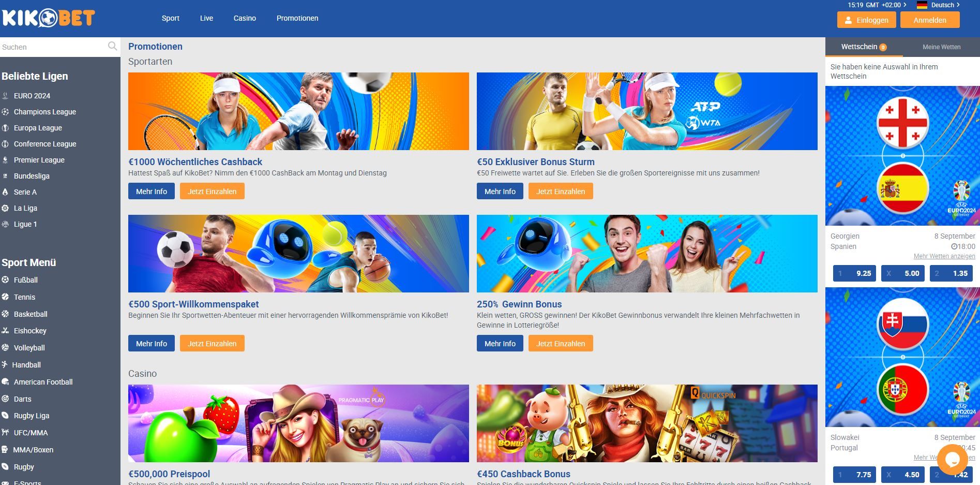980x485 pixels.
Task: Click Mehr Info for €1000 Wöchentliches Cashback
Action: [x=152, y=192]
